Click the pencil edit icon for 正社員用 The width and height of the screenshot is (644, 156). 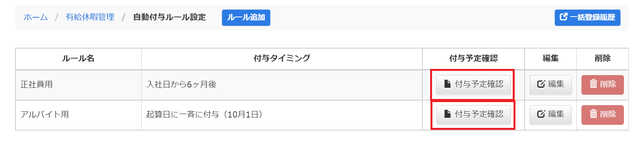[541, 84]
